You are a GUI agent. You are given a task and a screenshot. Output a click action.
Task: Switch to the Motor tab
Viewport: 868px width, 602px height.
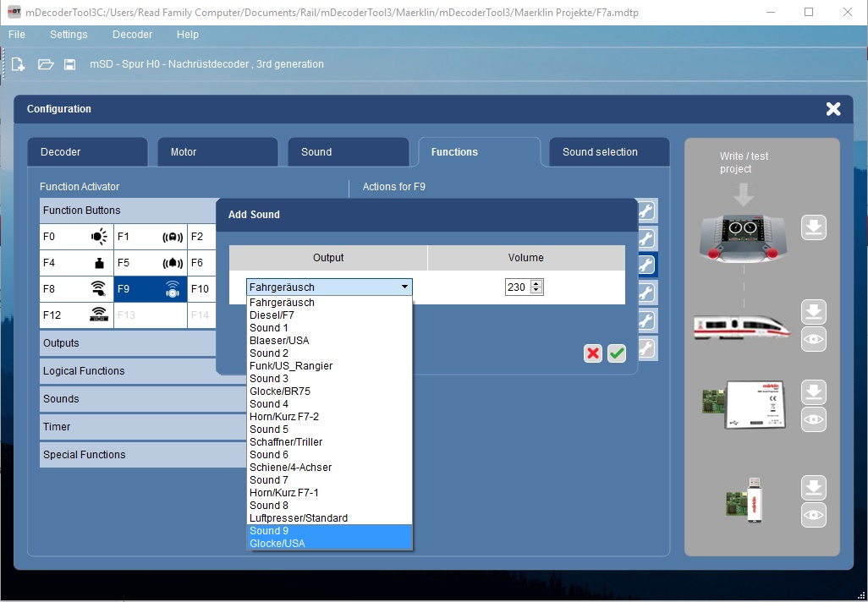click(217, 152)
